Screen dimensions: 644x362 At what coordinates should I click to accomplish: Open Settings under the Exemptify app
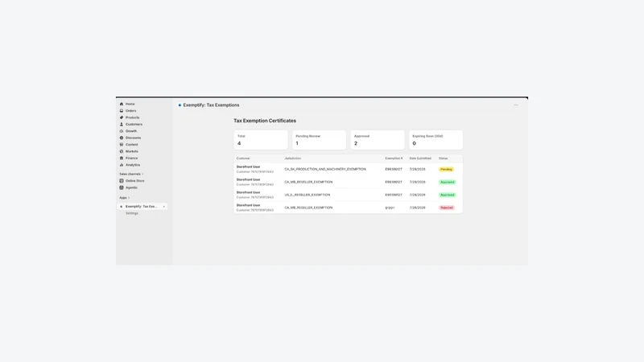click(x=132, y=213)
